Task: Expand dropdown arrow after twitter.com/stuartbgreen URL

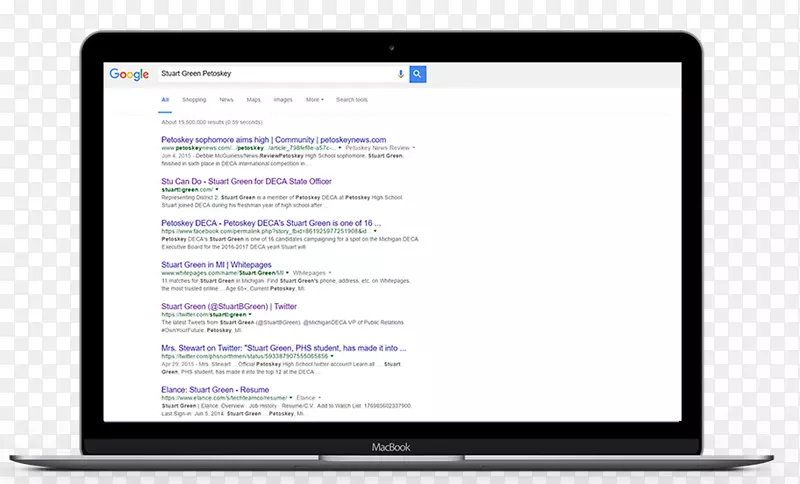Action: tap(250, 315)
